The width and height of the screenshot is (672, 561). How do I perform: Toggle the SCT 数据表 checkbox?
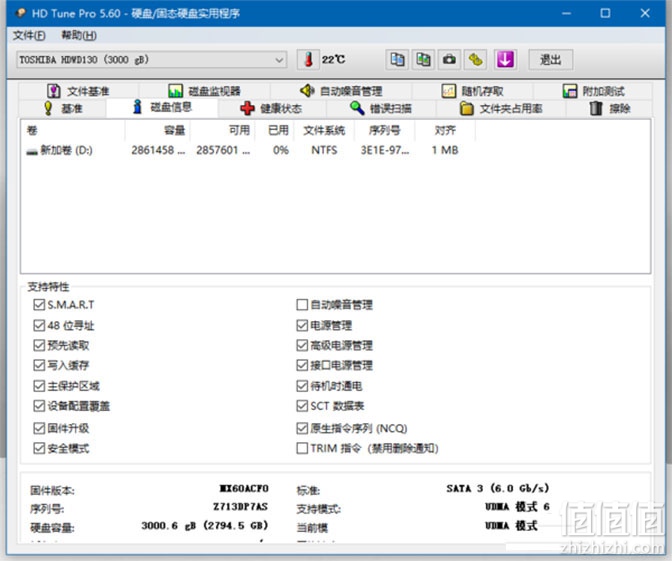pyautogui.click(x=302, y=406)
